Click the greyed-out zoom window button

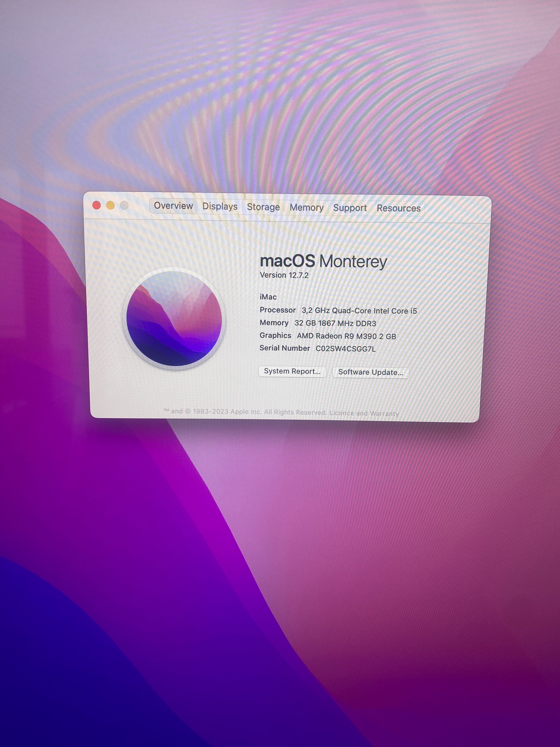point(124,205)
